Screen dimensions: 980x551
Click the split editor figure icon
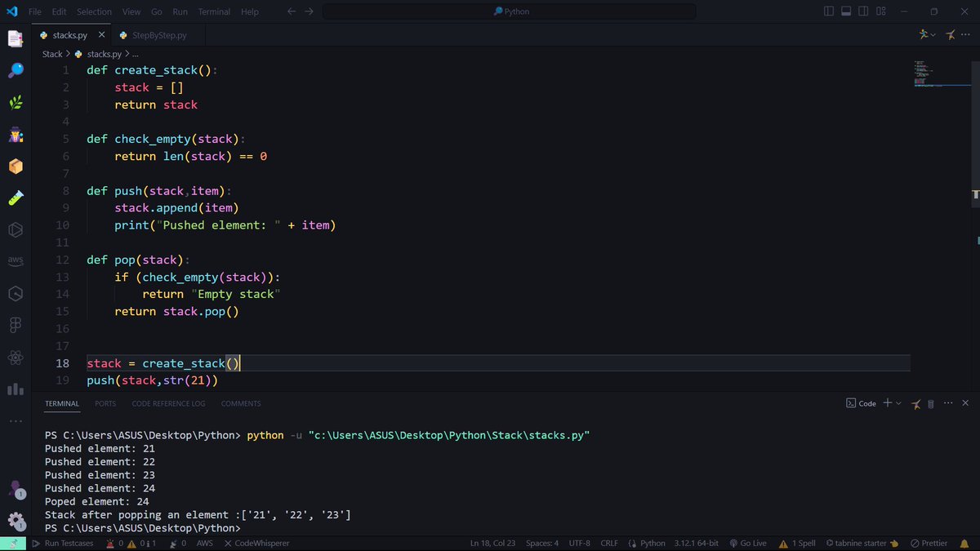pos(950,34)
